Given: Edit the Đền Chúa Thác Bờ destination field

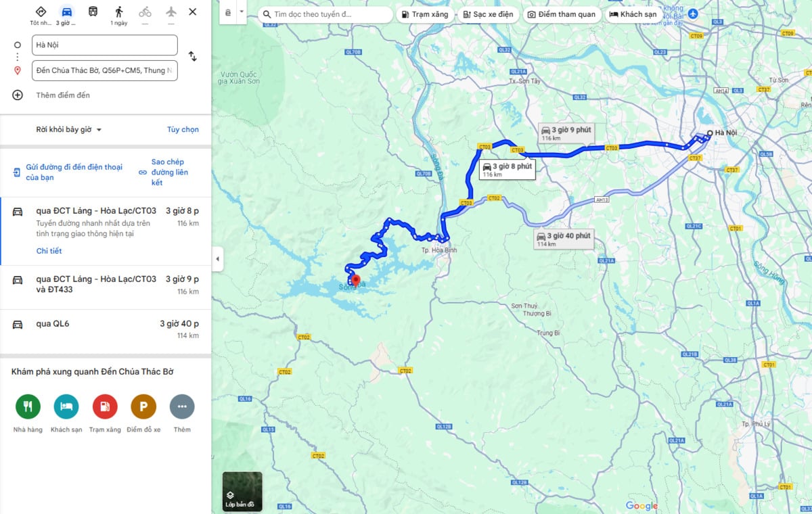Looking at the screenshot, I should click(105, 70).
